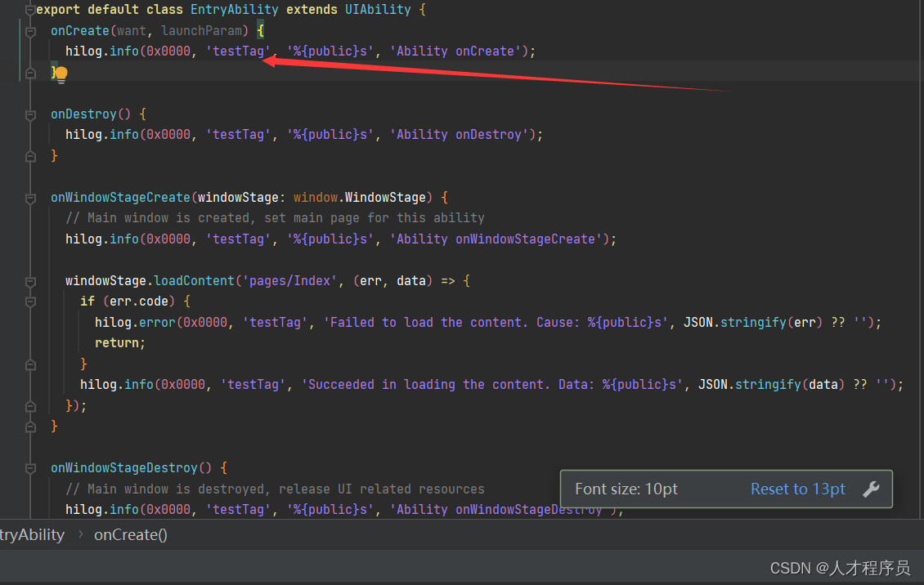Image resolution: width=924 pixels, height=585 pixels.
Task: Click the vertical scrollbar on right edge
Action: [x=921, y=259]
